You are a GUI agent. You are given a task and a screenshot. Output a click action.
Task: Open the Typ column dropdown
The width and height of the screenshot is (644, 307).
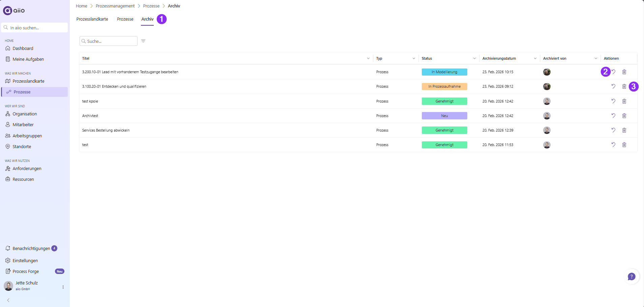[x=414, y=58]
